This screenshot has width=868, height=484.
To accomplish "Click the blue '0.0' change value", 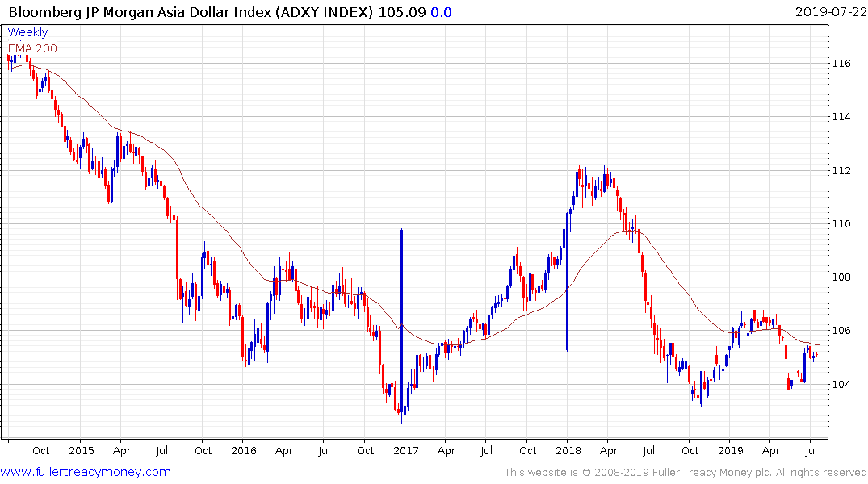I will (441, 11).
